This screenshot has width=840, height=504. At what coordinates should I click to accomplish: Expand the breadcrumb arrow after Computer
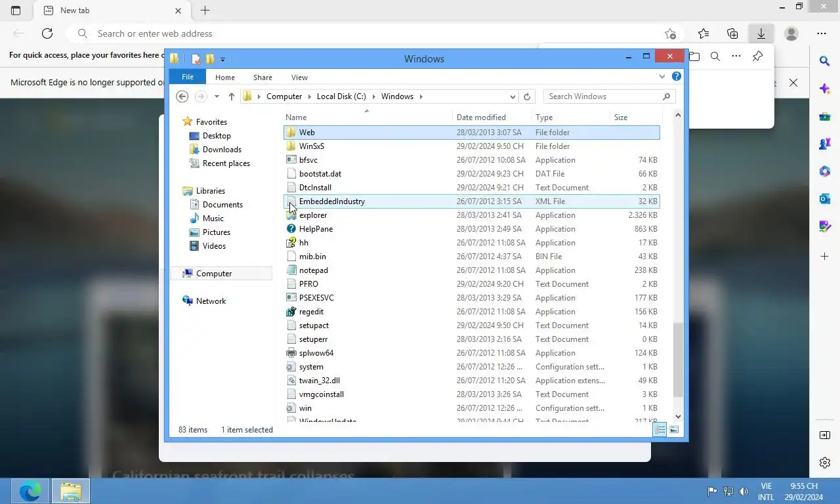coord(310,96)
